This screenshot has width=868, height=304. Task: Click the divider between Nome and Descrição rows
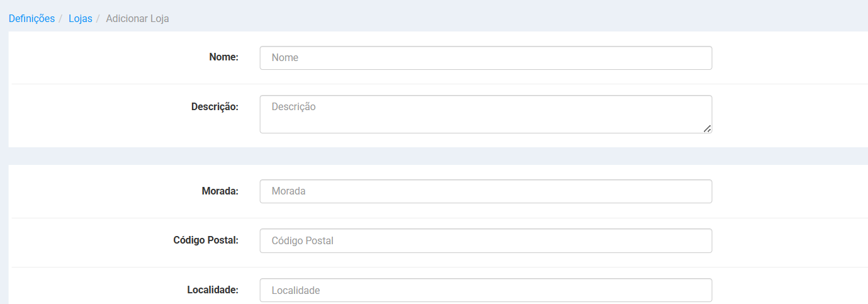point(440,84)
